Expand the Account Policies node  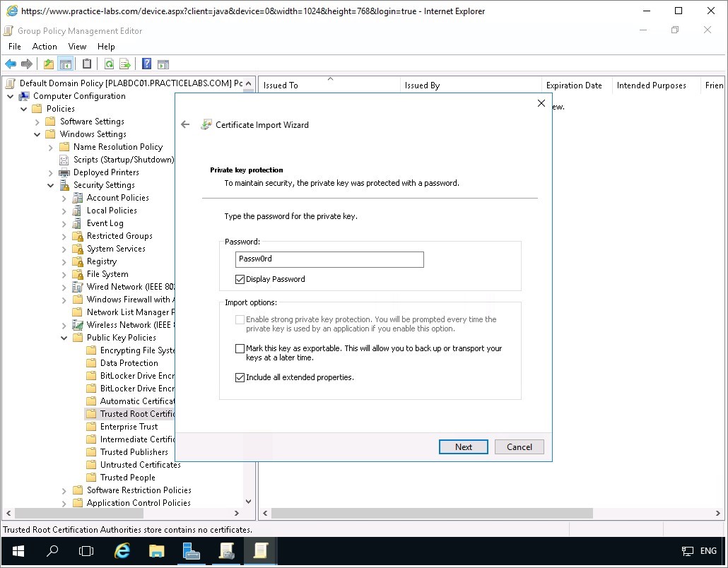(64, 198)
